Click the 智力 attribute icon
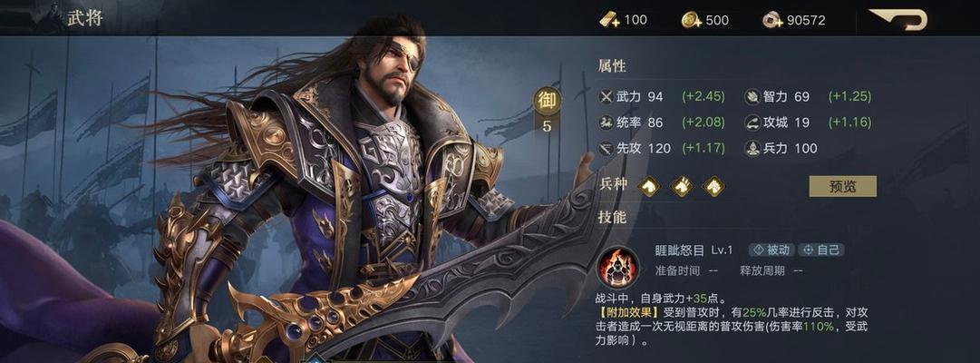The height and width of the screenshot is (363, 980). click(752, 96)
